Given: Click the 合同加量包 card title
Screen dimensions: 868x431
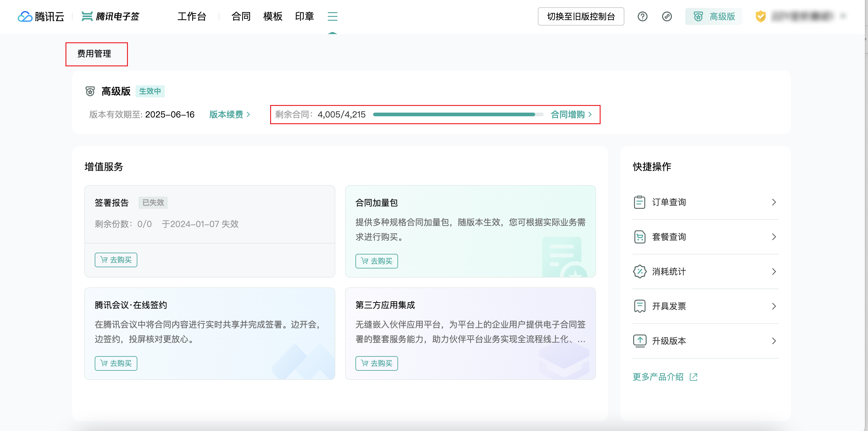Looking at the screenshot, I should [376, 203].
